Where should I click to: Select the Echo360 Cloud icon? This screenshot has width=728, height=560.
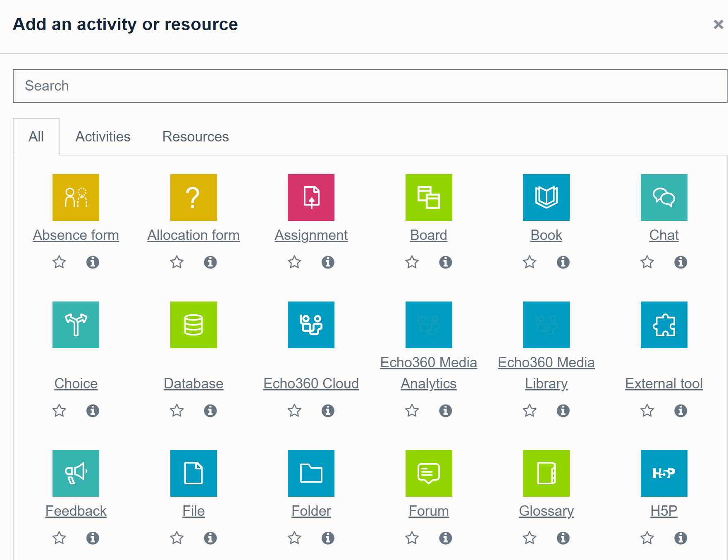[x=311, y=325]
